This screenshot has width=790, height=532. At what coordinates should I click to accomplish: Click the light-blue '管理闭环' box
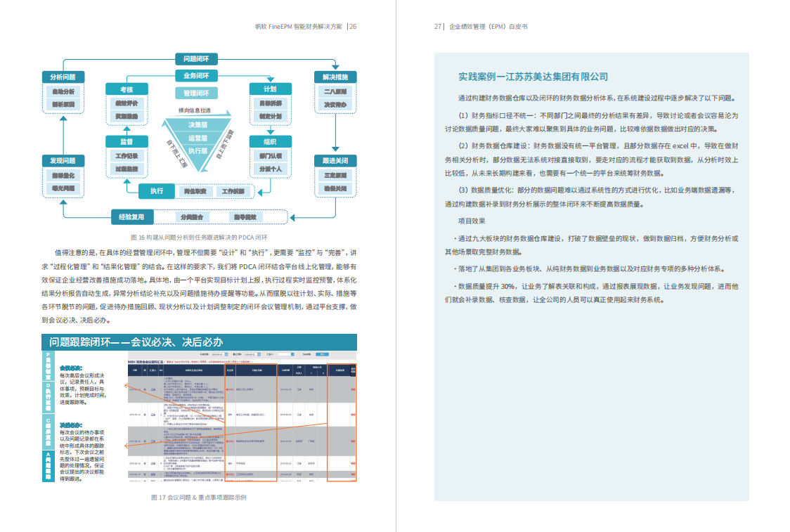point(197,93)
